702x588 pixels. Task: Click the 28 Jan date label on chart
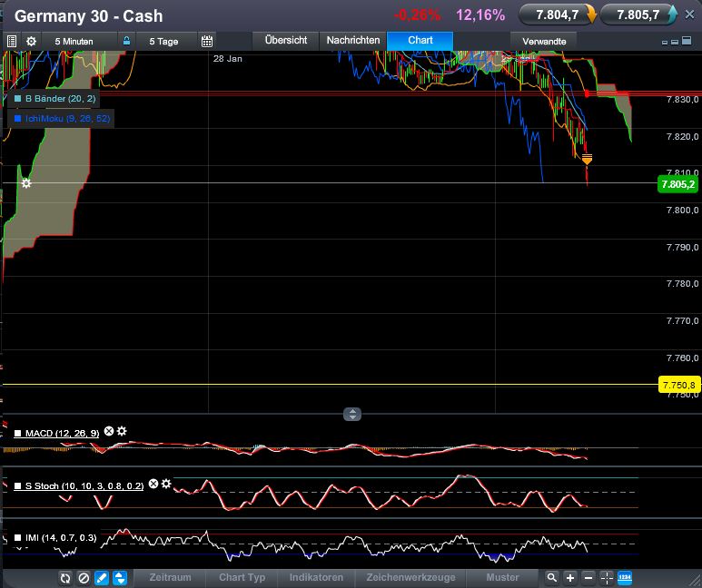[227, 59]
